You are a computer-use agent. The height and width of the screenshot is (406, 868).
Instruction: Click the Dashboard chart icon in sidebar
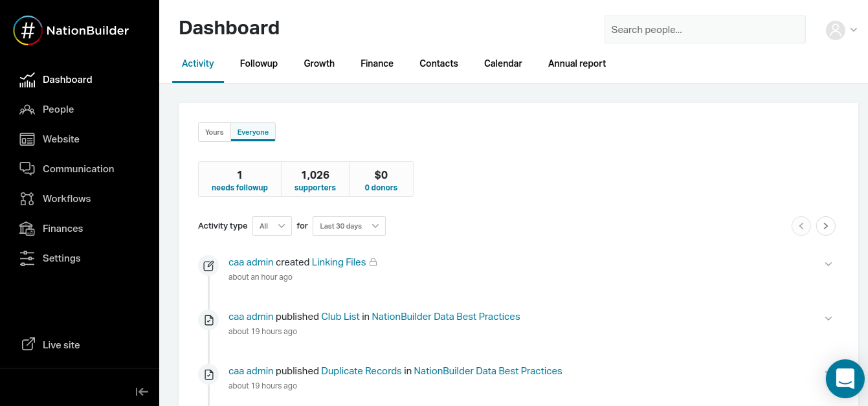click(x=27, y=80)
